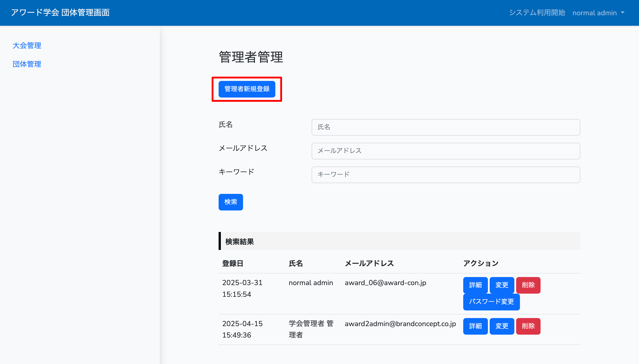Click システム利用開始 in the header
Image resolution: width=639 pixels, height=364 pixels.
pos(537,13)
